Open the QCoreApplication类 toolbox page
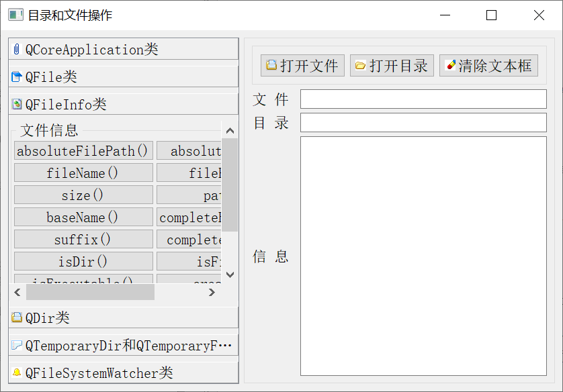The image size is (563, 392). [124, 49]
